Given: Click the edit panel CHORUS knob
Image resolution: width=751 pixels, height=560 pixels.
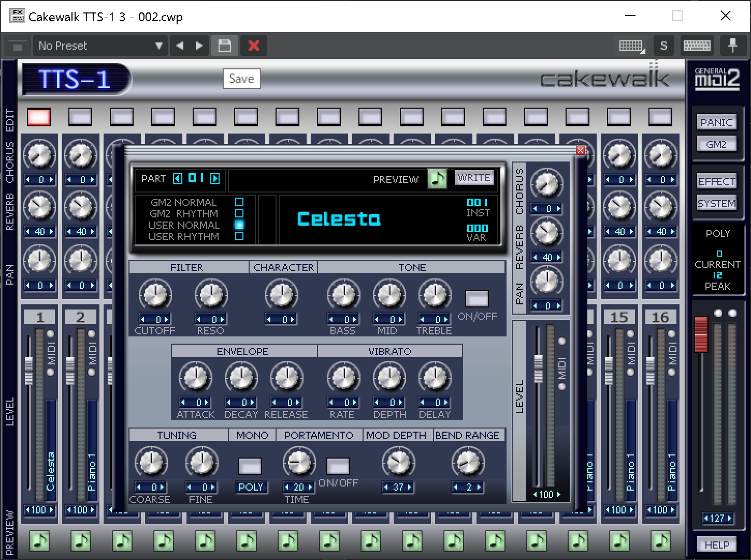Looking at the screenshot, I should (546, 184).
